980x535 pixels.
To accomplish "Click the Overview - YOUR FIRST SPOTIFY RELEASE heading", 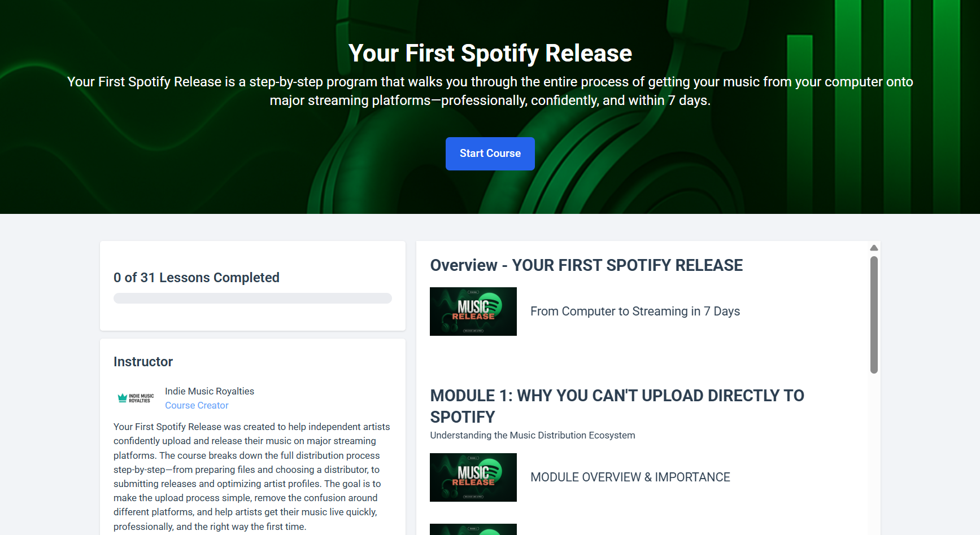I will [x=586, y=265].
